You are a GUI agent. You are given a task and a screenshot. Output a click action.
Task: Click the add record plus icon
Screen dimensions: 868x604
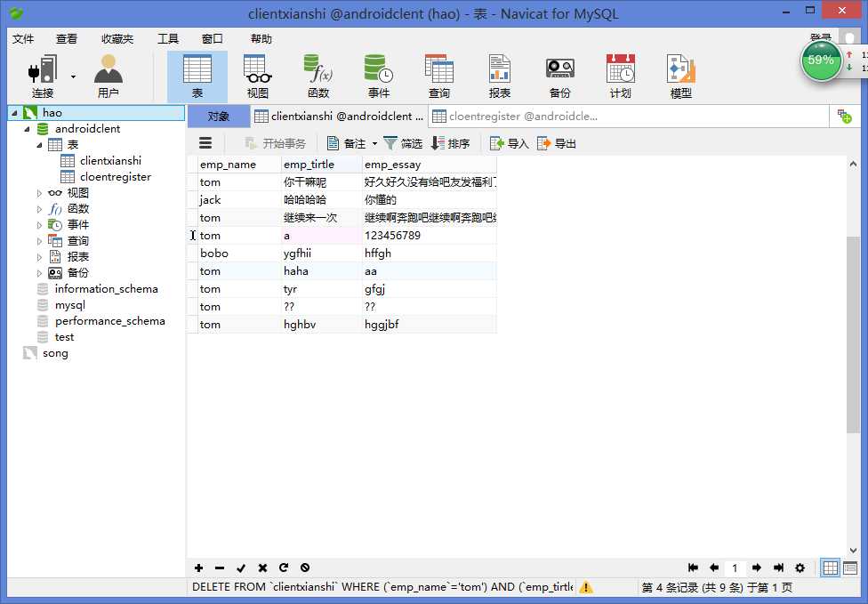(198, 568)
